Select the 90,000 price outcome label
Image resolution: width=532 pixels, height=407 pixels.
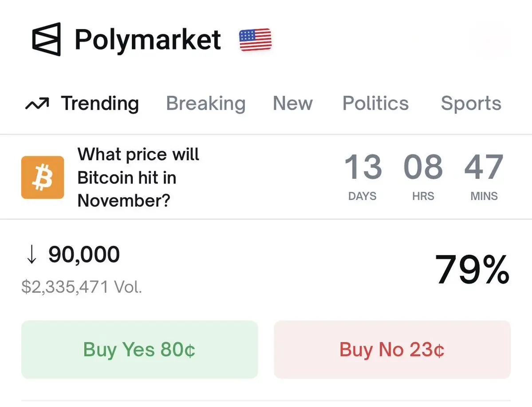tap(84, 255)
